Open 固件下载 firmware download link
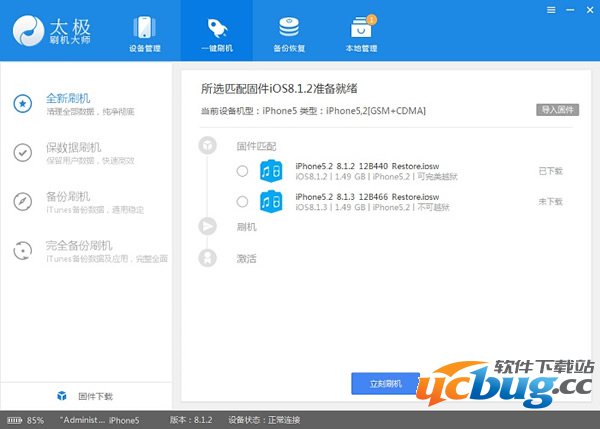Image resolution: width=600 pixels, height=429 pixels. click(95, 396)
